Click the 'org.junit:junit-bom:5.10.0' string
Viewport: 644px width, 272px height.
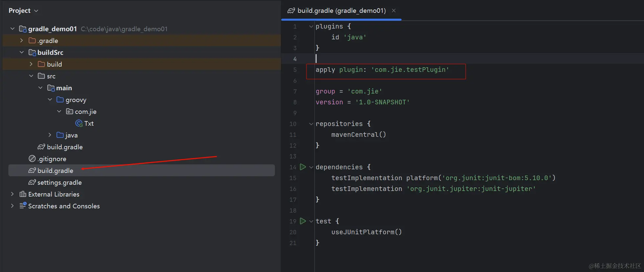(x=497, y=178)
